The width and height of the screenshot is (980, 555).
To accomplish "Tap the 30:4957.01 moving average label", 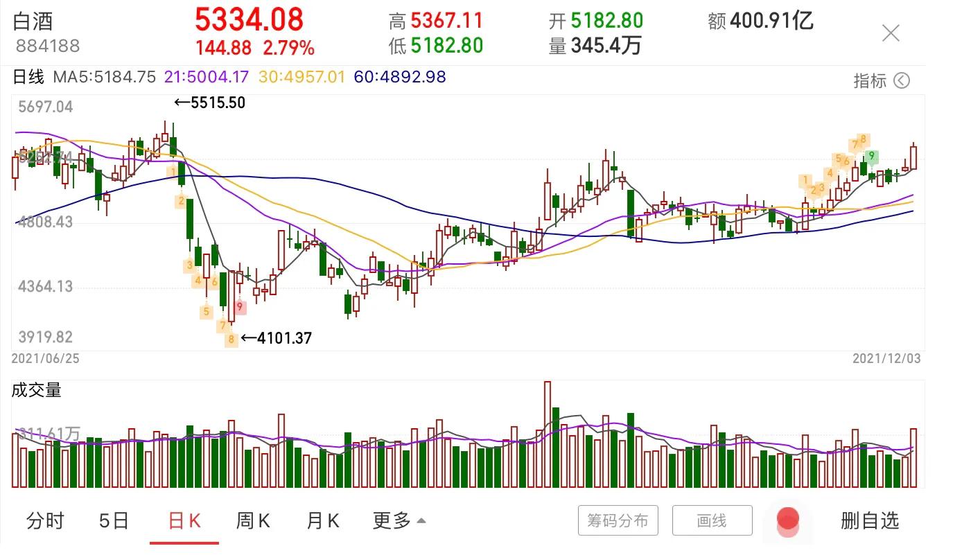I will tap(301, 77).
